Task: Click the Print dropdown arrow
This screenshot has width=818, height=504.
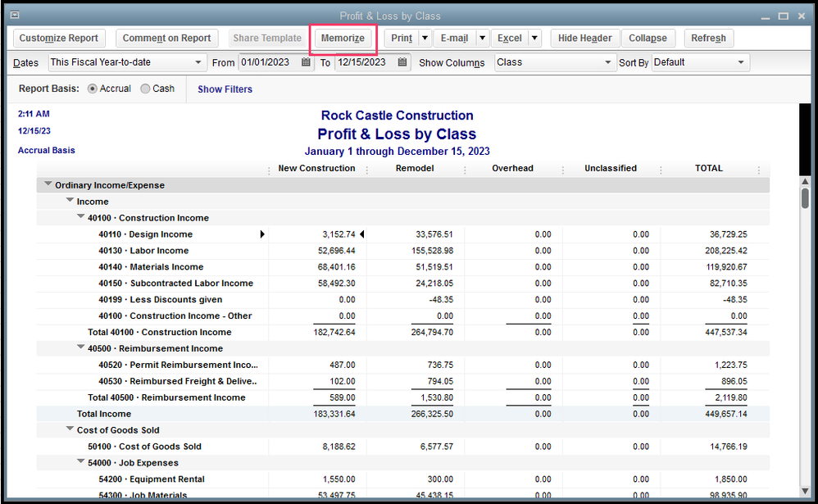Action: pyautogui.click(x=425, y=38)
